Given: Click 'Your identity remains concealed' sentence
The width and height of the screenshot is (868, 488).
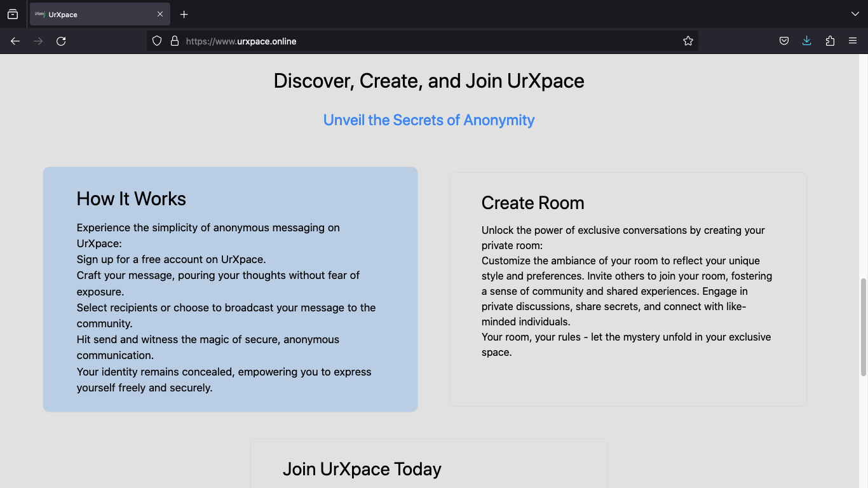Looking at the screenshot, I should tap(224, 379).
